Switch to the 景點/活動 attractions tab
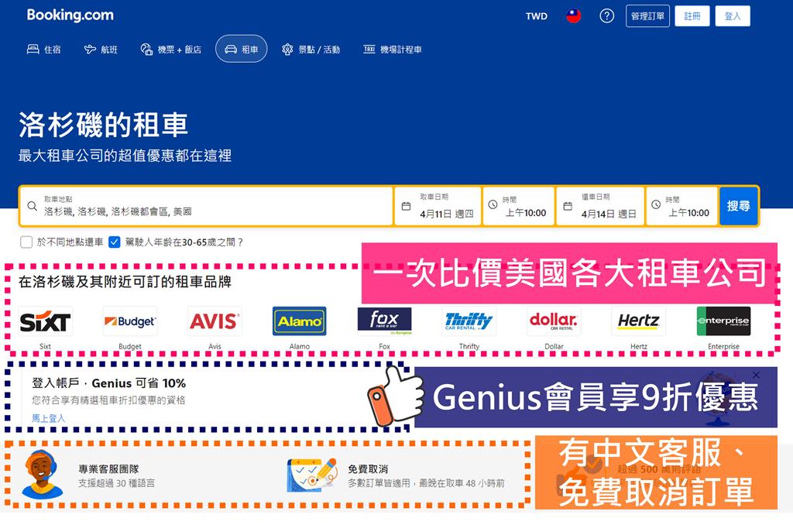 (x=311, y=49)
